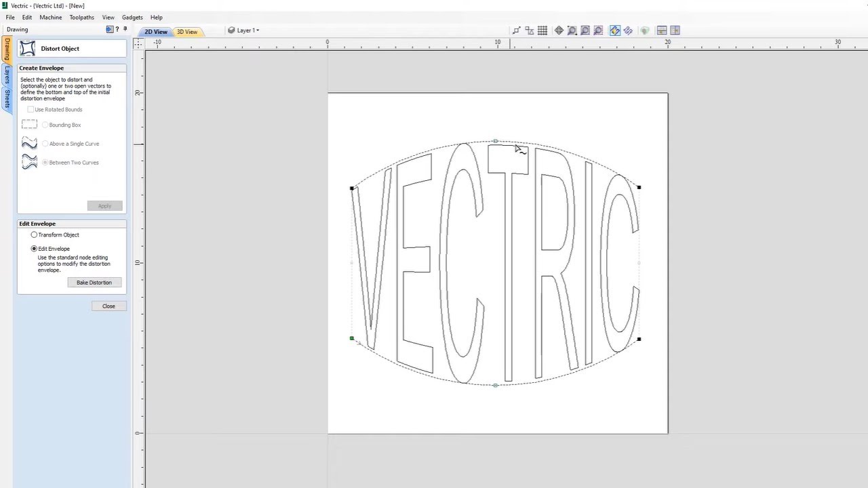Click the top-right envelope node handle
This screenshot has height=488, width=868.
pos(639,187)
